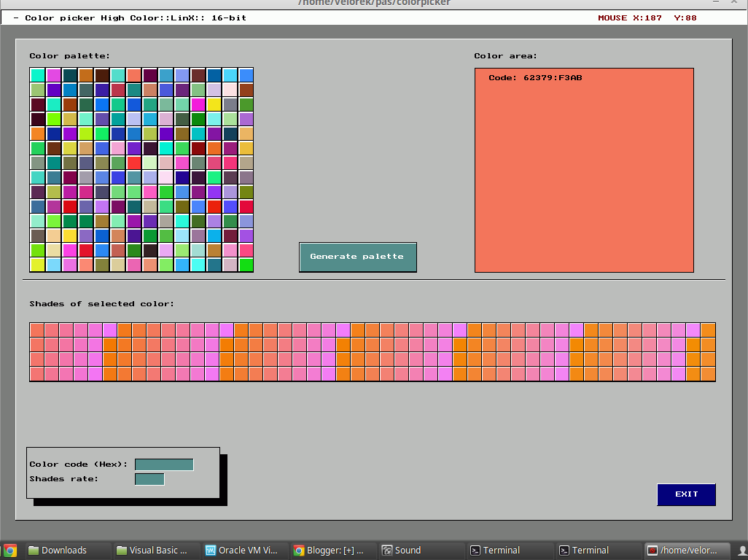Screen dimensions: 748x560
Task: Switch to /home/velor... colorpicker taskbar item
Action: (687, 551)
